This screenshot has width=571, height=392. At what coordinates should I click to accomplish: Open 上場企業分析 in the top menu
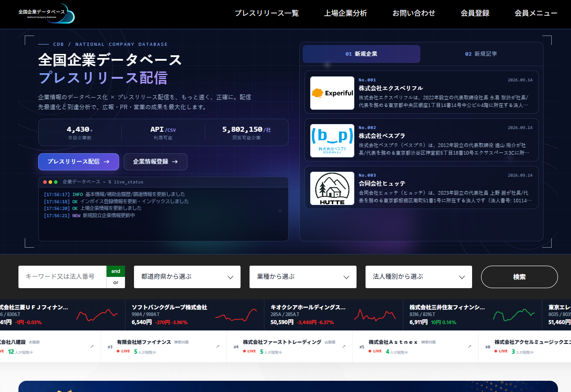click(346, 13)
